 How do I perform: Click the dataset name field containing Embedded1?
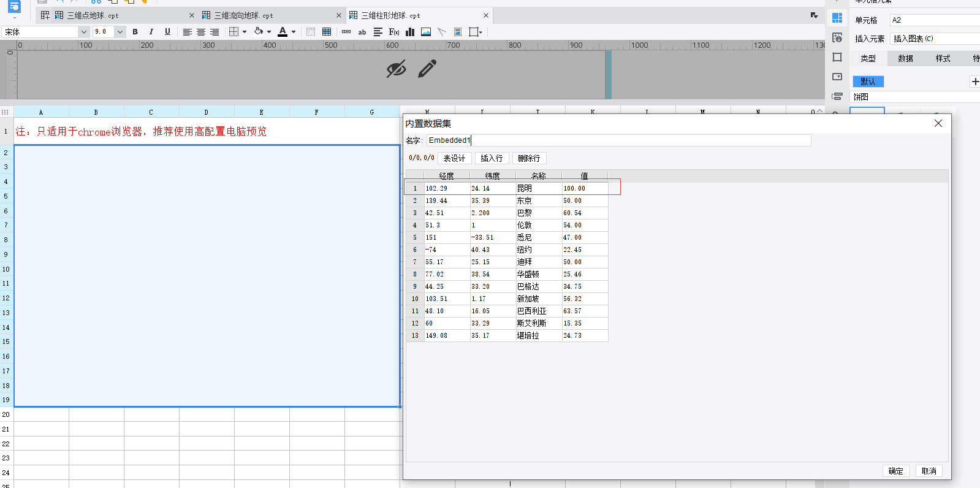618,140
